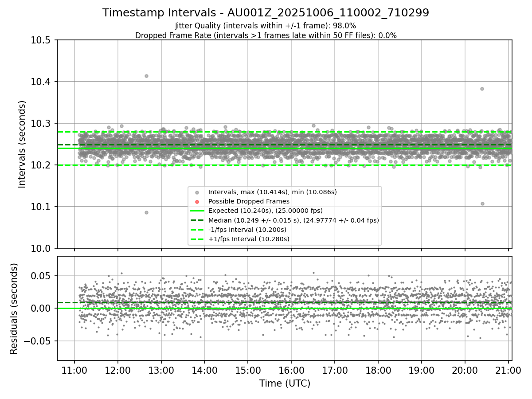Click the high outlier point after 20:00 near 10.38
Viewport: 532px width, 399px height.
pyautogui.click(x=482, y=89)
